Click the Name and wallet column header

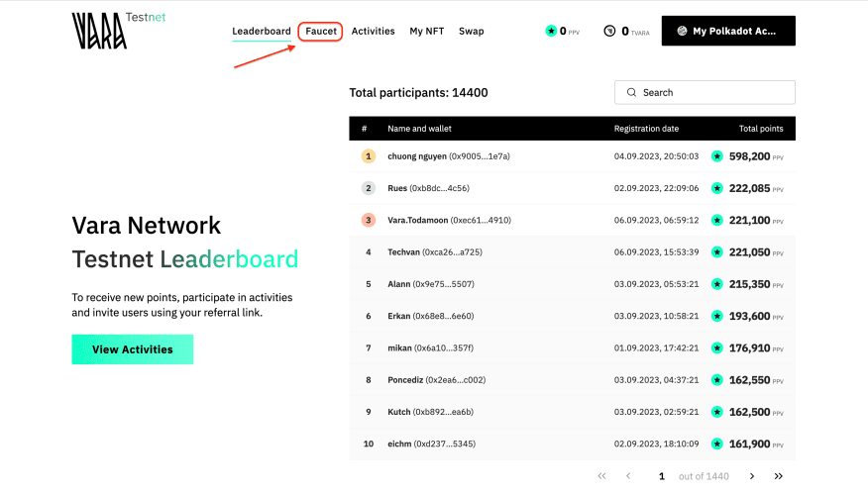point(419,129)
